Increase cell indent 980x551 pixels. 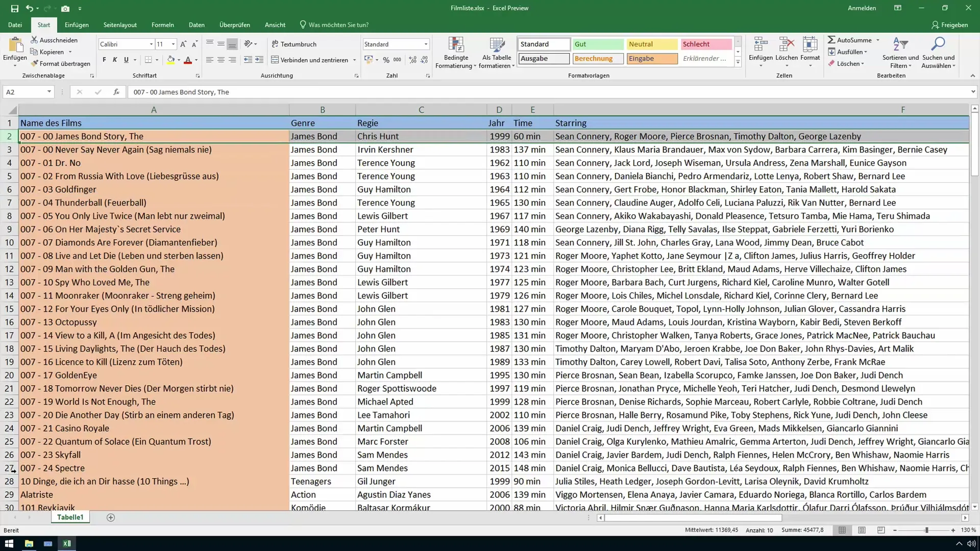(259, 60)
